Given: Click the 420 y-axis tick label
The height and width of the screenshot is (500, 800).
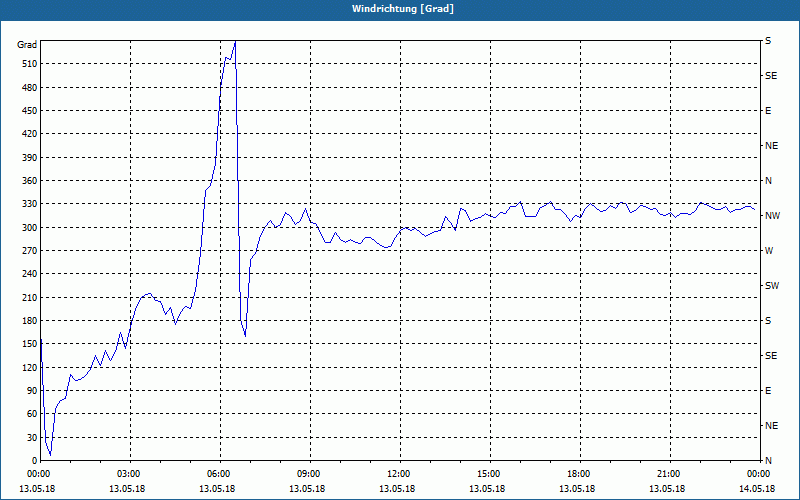Looking at the screenshot, I should pyautogui.click(x=29, y=134).
